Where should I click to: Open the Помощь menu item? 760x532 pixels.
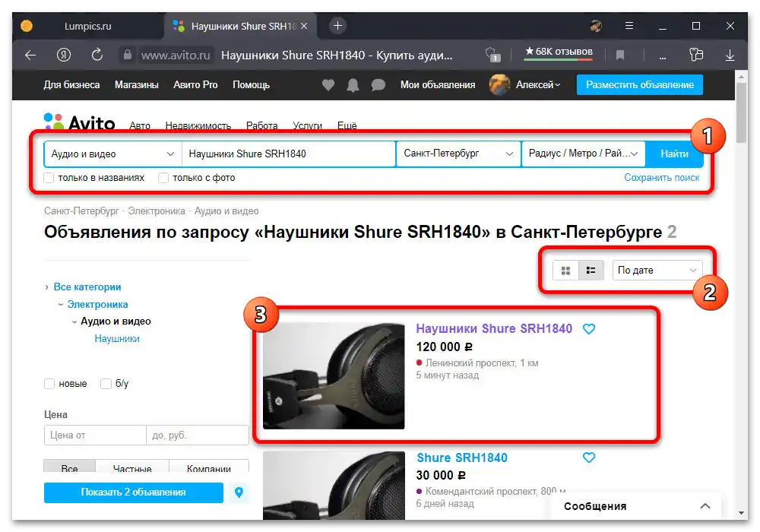click(x=251, y=85)
